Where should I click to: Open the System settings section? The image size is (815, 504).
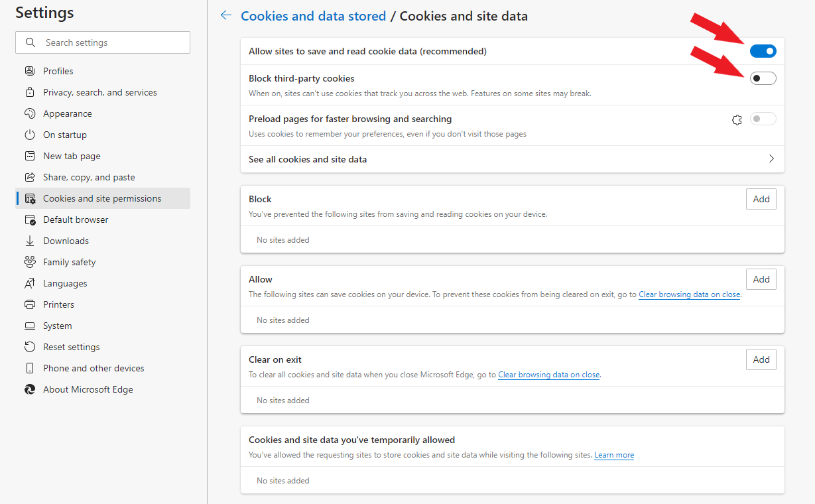tap(57, 326)
